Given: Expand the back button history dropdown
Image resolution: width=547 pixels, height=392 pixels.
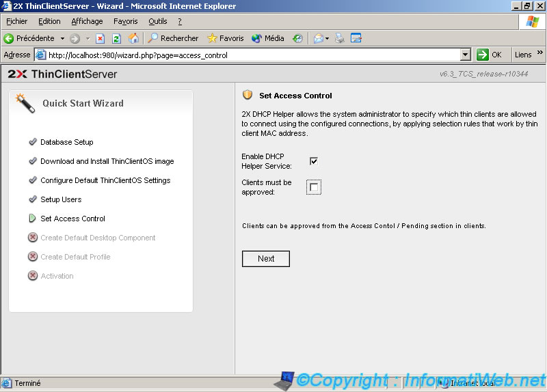Looking at the screenshot, I should tap(62, 38).
